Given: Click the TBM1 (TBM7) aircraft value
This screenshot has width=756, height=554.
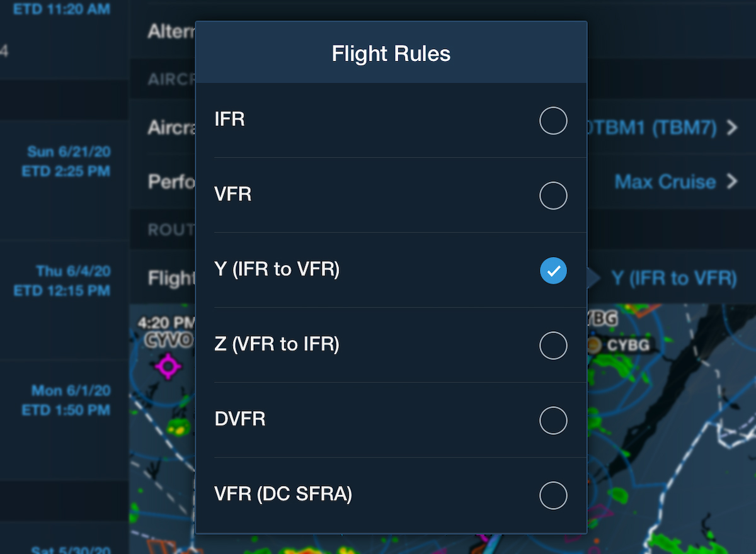Looking at the screenshot, I should pos(652,128).
